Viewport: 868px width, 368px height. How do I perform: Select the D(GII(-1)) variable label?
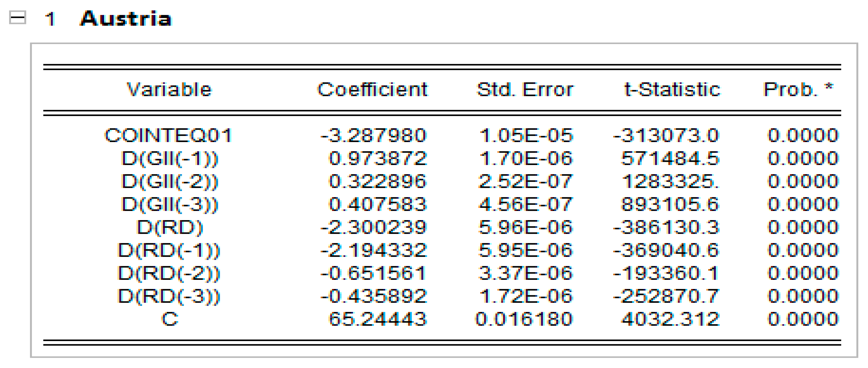170,158
